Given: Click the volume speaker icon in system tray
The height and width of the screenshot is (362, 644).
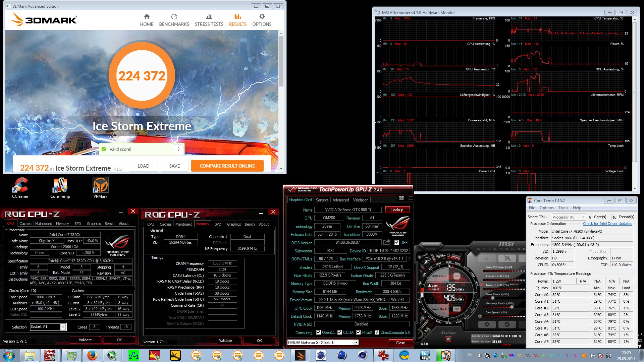Looking at the screenshot, I should click(592, 356).
